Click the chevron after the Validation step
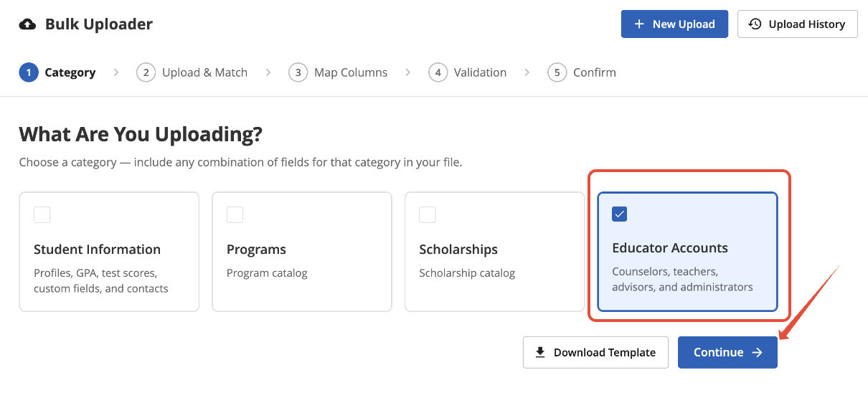 point(527,72)
